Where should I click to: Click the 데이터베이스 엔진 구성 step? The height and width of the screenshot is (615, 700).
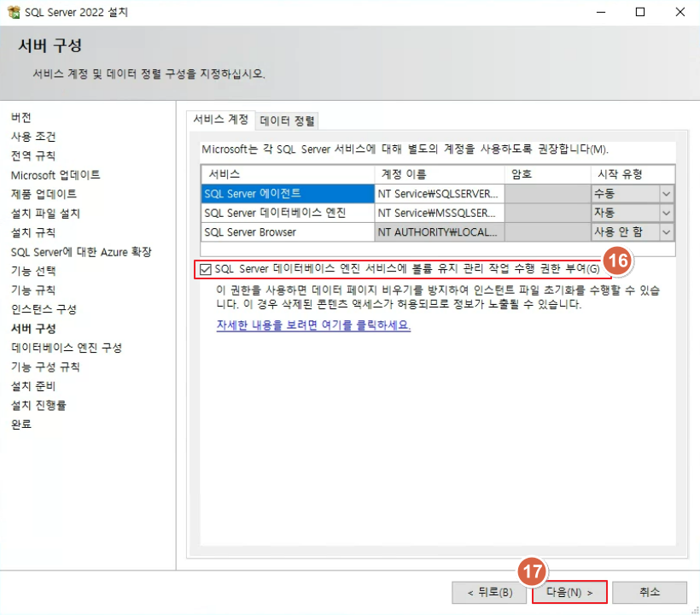point(67,348)
